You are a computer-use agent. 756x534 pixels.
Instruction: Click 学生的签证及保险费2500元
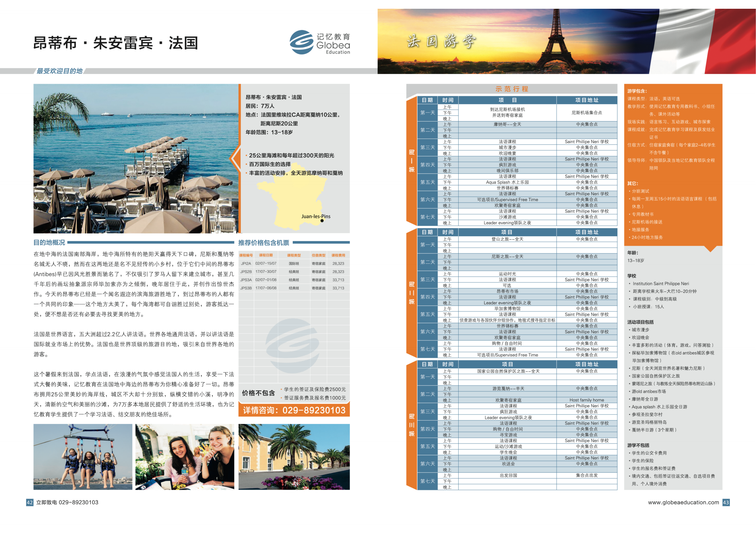tap(315, 389)
